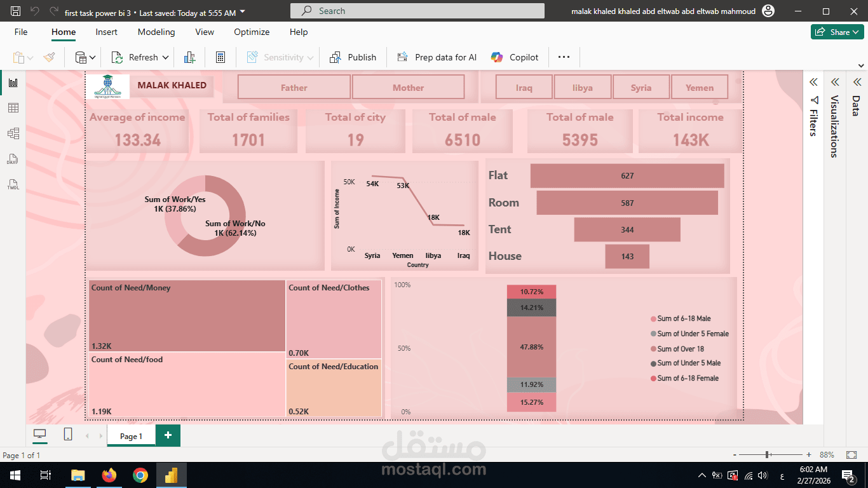Open Copilot from ribbon

coord(515,57)
